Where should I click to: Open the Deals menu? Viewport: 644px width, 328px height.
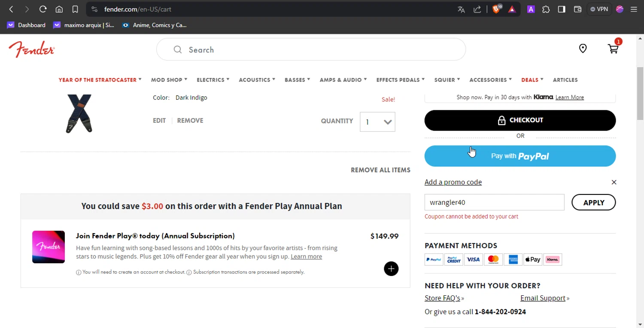[x=532, y=80]
